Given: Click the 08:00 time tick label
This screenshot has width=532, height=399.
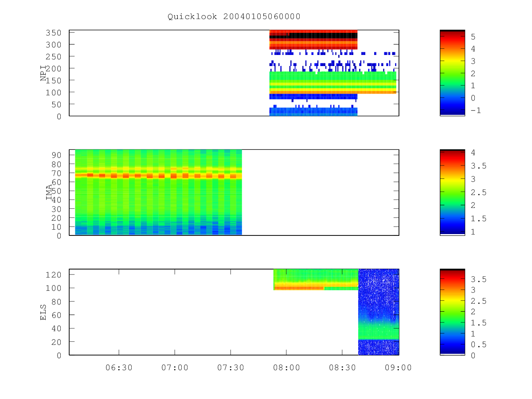Looking at the screenshot, I should (x=286, y=367).
